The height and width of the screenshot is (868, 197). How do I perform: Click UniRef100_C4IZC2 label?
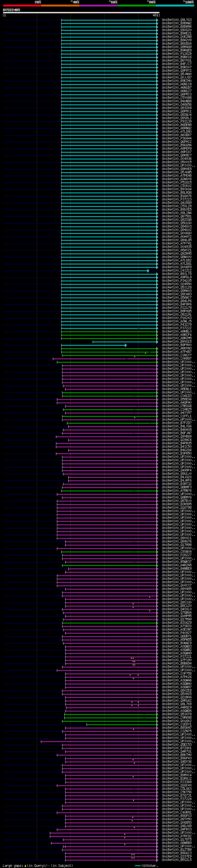click(x=177, y=271)
